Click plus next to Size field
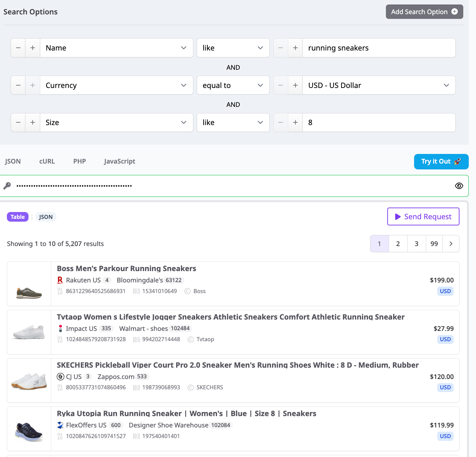 tap(33, 122)
